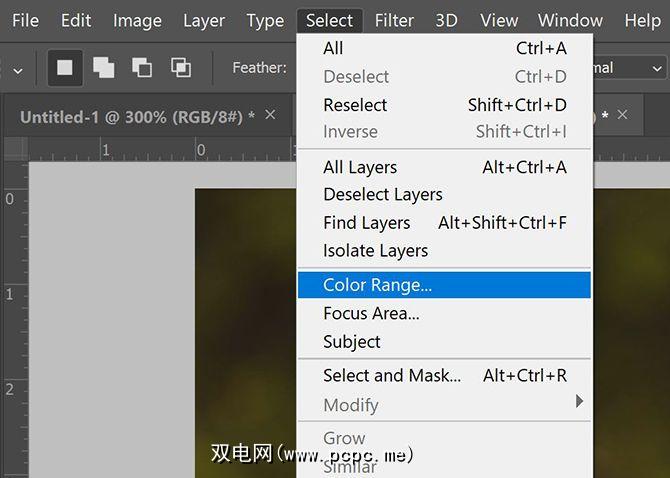Viewport: 670px width, 478px height.
Task: Expand the Modify submenu arrow
Action: [x=579, y=402]
